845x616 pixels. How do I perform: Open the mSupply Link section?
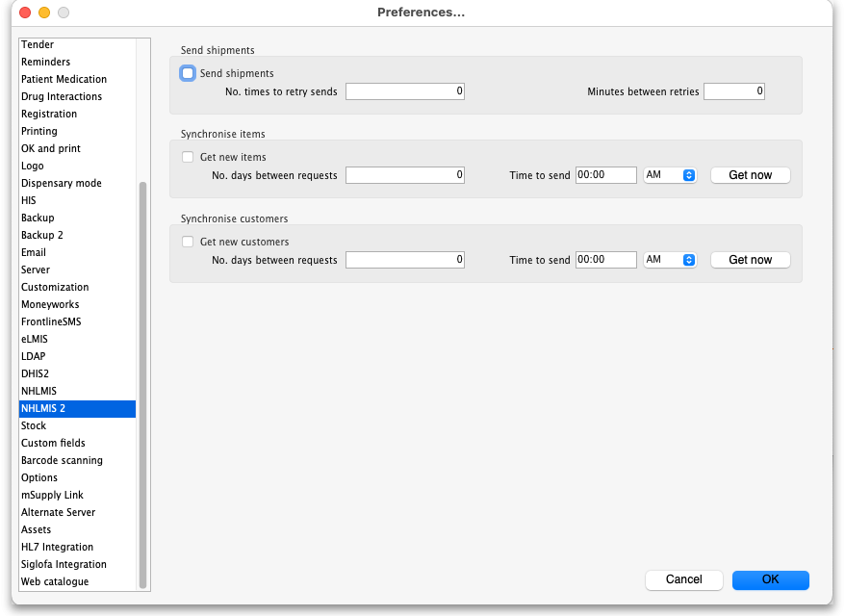(52, 495)
